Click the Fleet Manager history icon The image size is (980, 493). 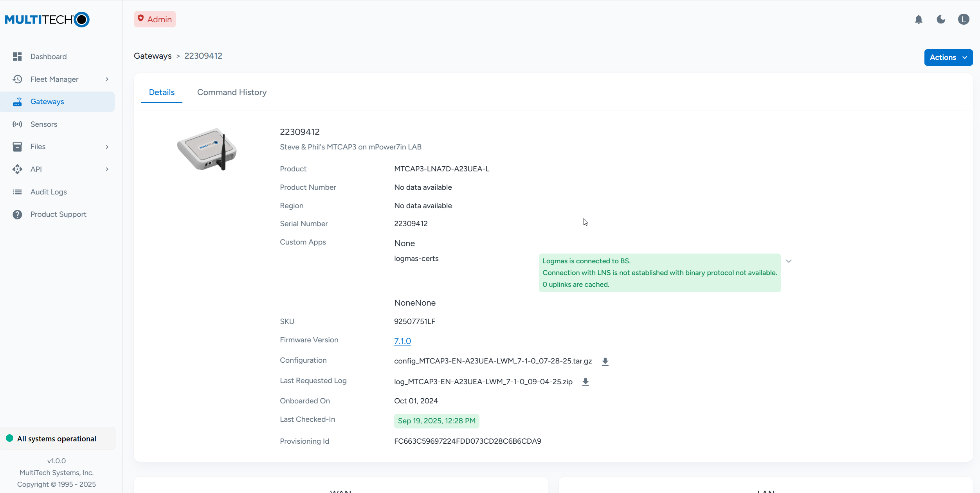click(x=17, y=79)
